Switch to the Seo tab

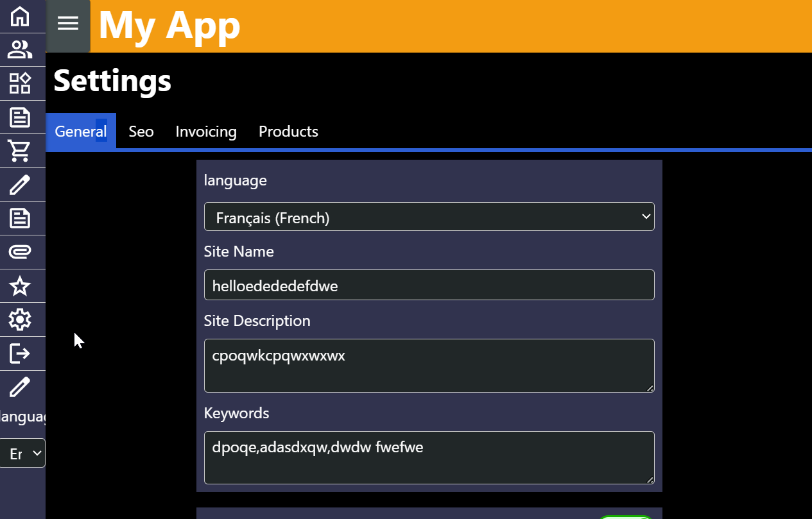click(x=141, y=132)
